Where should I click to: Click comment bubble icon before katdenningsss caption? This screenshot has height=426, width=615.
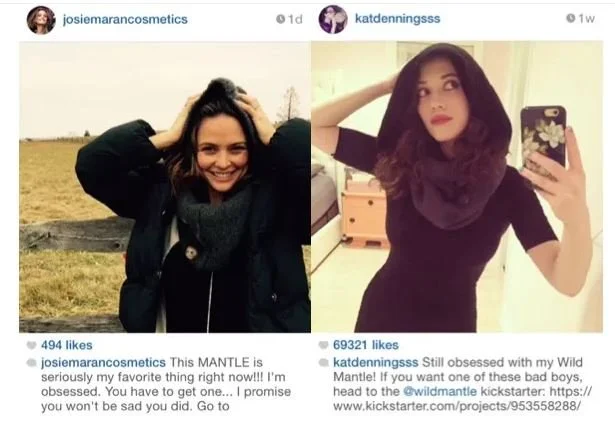pyautogui.click(x=323, y=362)
